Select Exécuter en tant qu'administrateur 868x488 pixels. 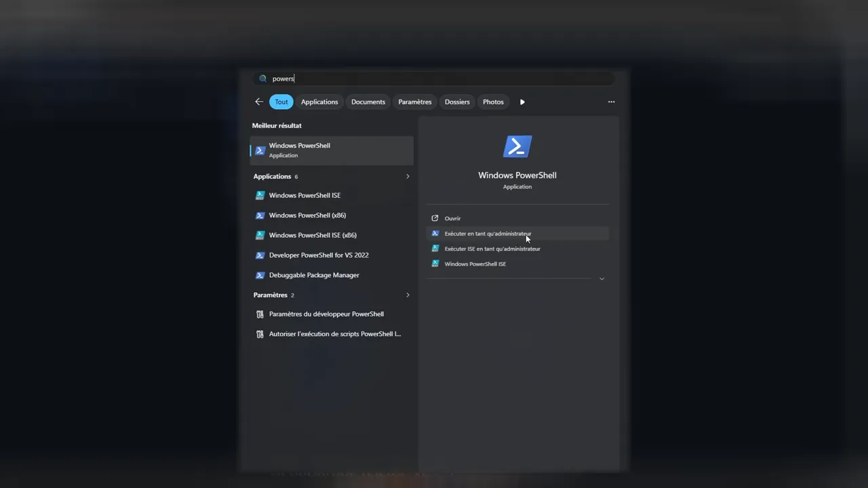[488, 233]
